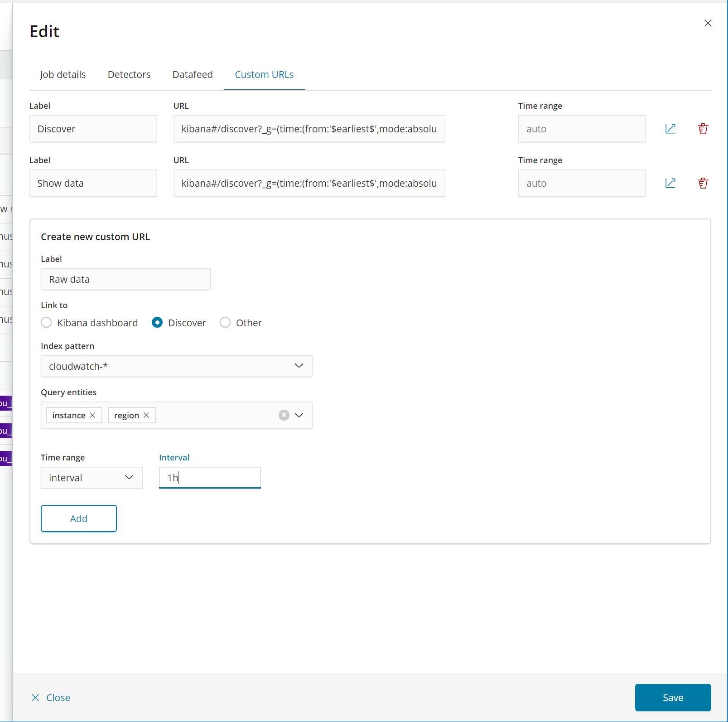The image size is (728, 722).
Task: Edit the Discover row URL field
Action: coord(309,129)
